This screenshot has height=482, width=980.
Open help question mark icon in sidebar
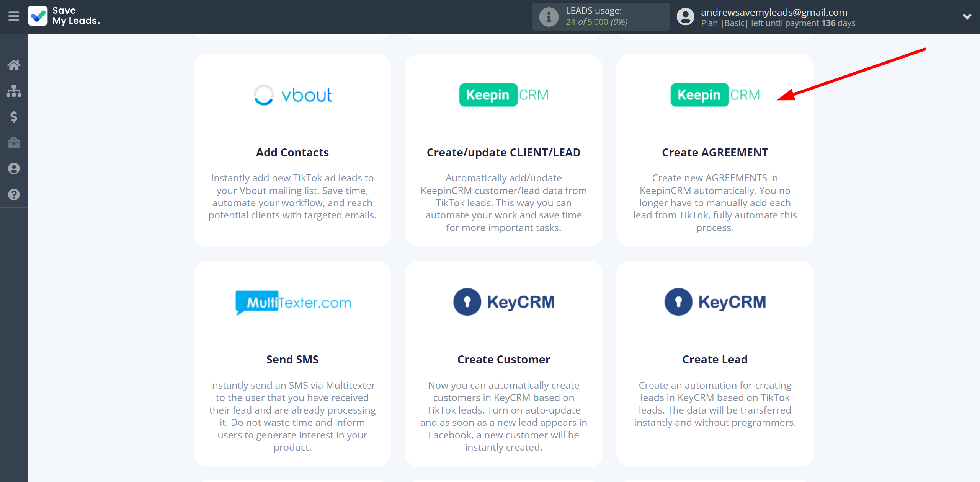click(14, 195)
